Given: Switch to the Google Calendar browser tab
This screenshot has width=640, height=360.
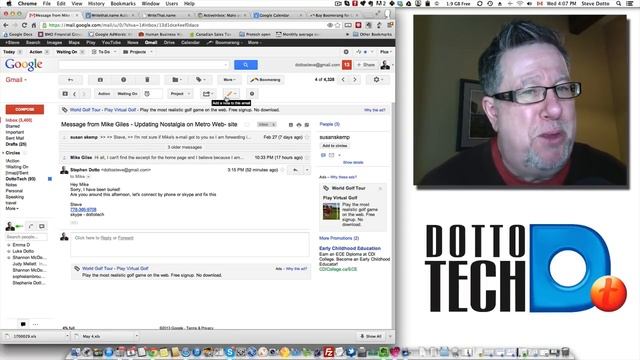Looking at the screenshot, I should [x=276, y=15].
